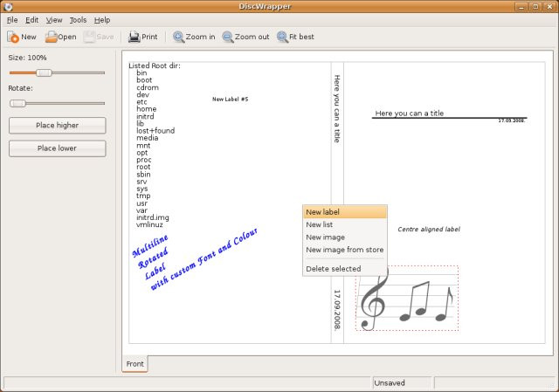The width and height of the screenshot is (559, 392).
Task: Select New image from store entry
Action: coord(344,250)
